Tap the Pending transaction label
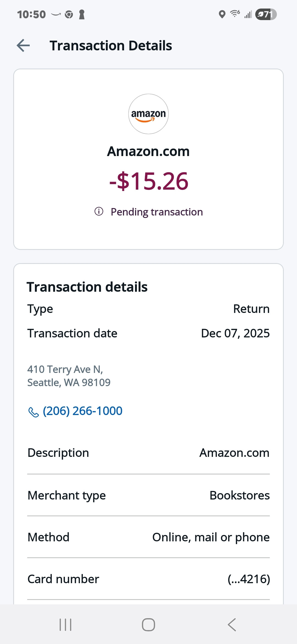This screenshot has width=297, height=644. tap(157, 212)
